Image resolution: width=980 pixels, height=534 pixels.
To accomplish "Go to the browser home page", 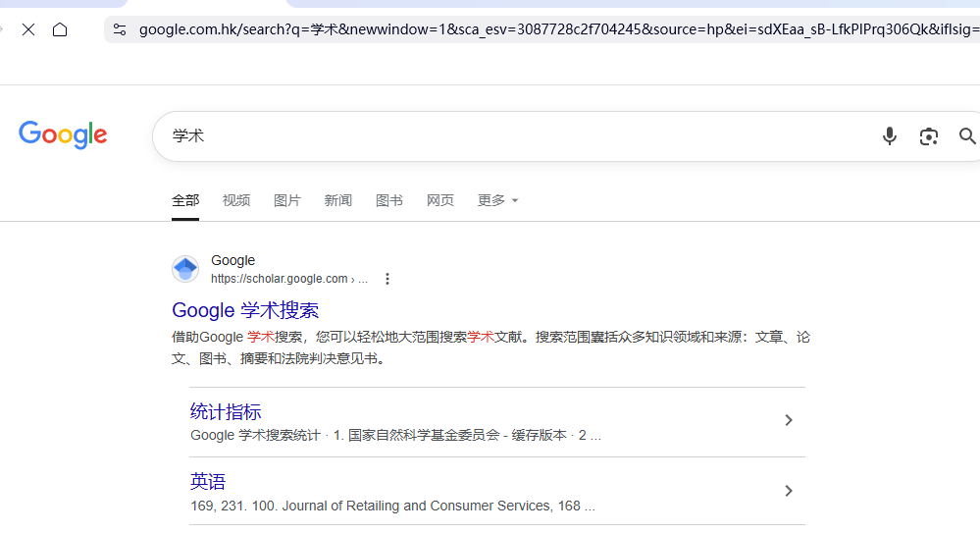I will click(x=60, y=29).
